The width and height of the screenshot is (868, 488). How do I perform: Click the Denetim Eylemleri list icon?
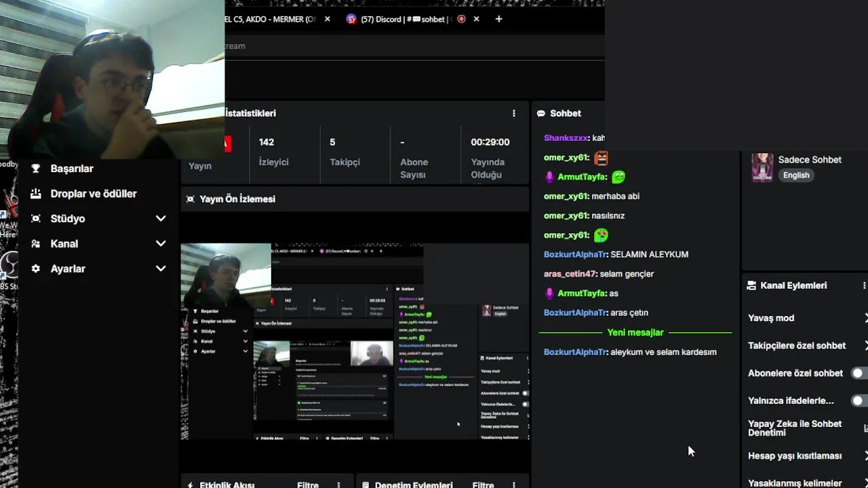[x=366, y=485]
